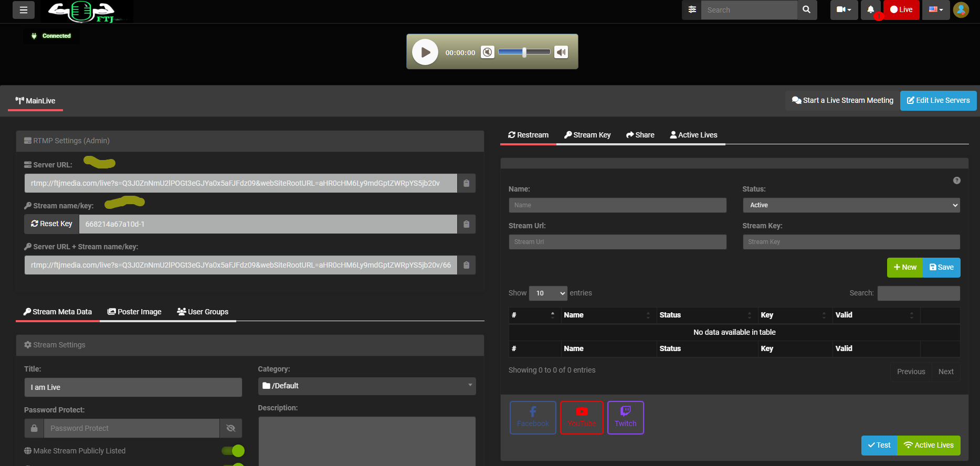Open the language flag dropdown

[935, 10]
